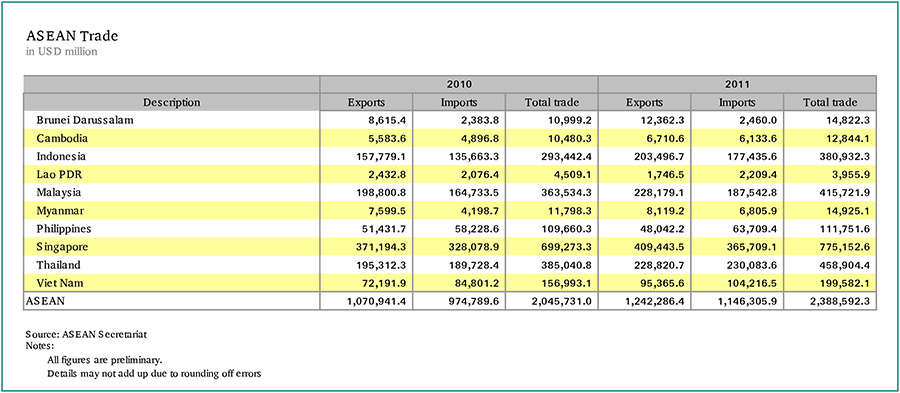This screenshot has width=900, height=393.
Task: Click the ASEAN totals row label
Action: pyautogui.click(x=45, y=300)
